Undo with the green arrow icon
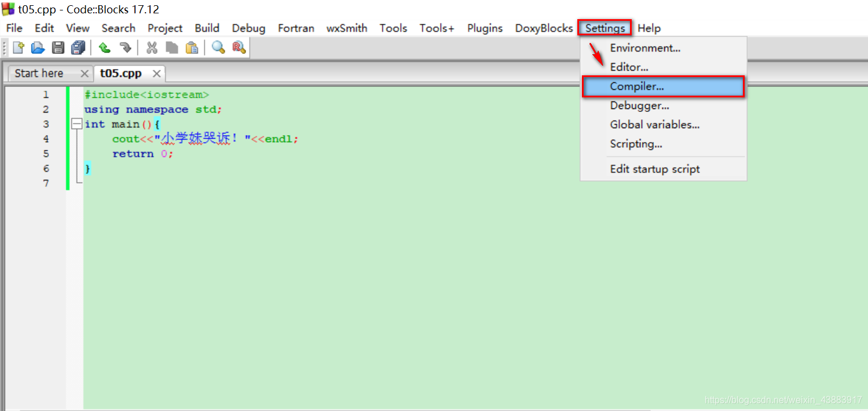This screenshot has height=411, width=868. pos(105,48)
